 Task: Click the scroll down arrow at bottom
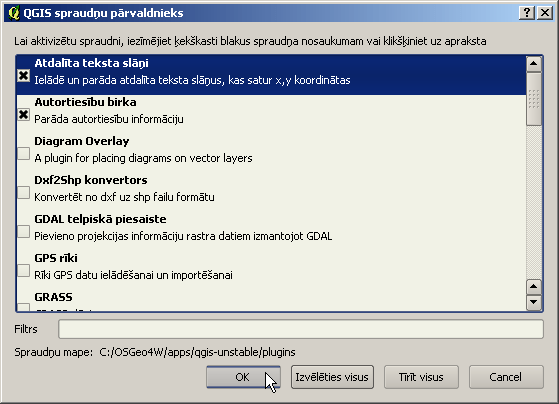[534, 302]
